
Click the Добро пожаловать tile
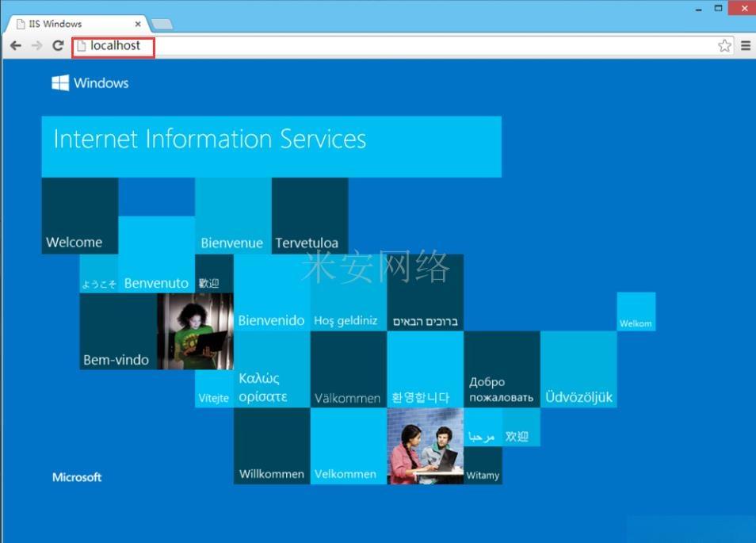(502, 369)
